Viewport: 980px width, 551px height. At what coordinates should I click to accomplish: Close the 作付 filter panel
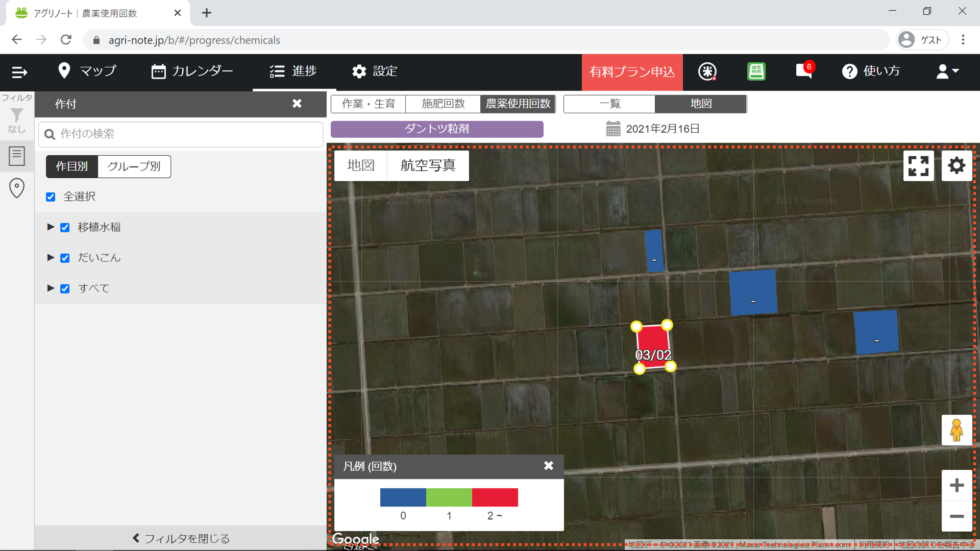[297, 103]
